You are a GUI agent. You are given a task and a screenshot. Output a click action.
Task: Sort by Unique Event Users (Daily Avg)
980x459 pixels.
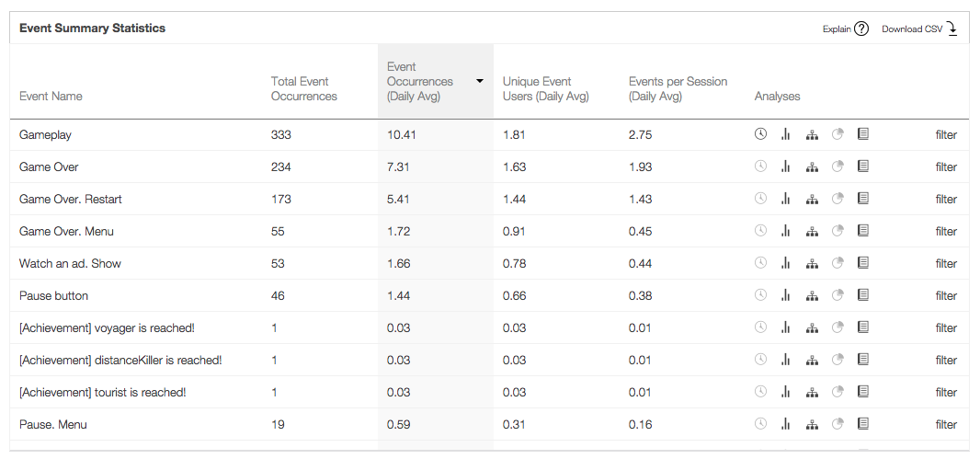545,88
